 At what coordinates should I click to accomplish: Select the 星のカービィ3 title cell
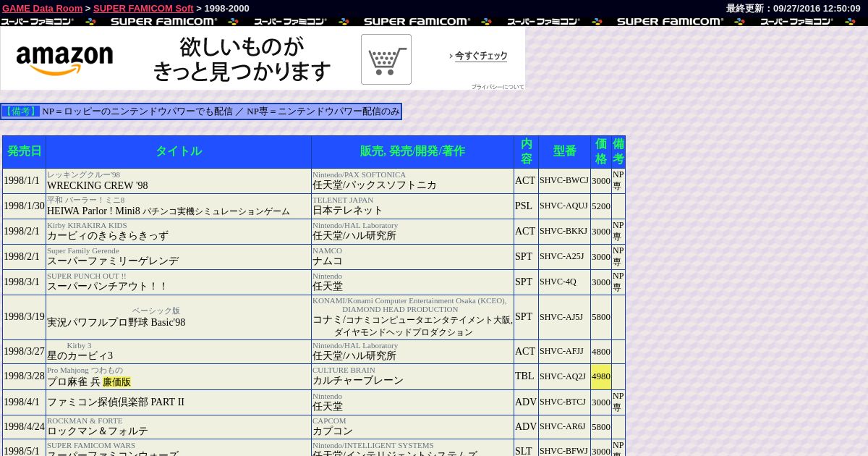click(179, 352)
